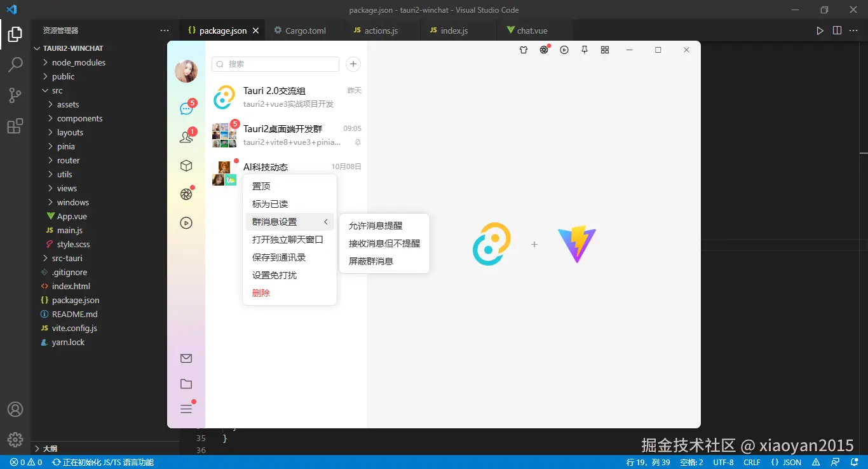The image size is (868, 469).
Task: Open VS Code Accounts icon
Action: (15, 409)
